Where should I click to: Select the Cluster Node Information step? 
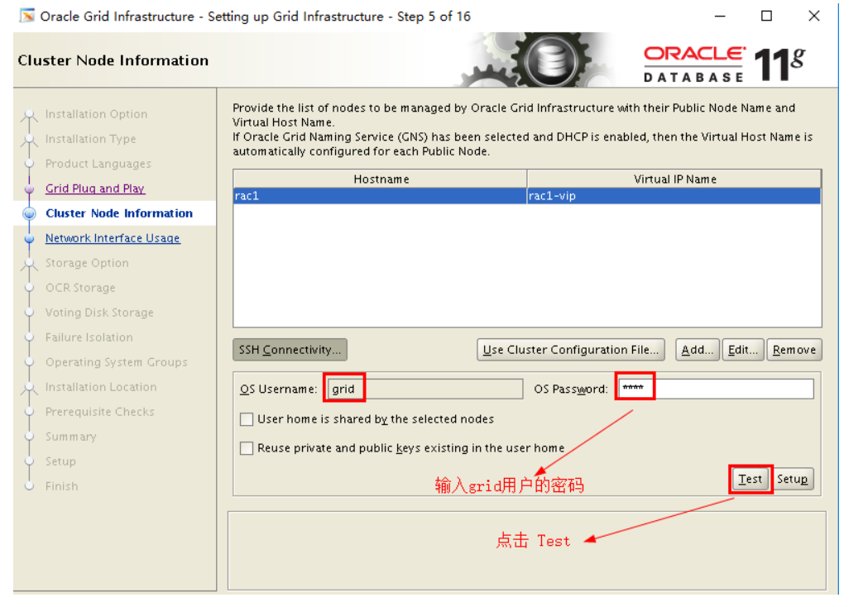pos(119,213)
